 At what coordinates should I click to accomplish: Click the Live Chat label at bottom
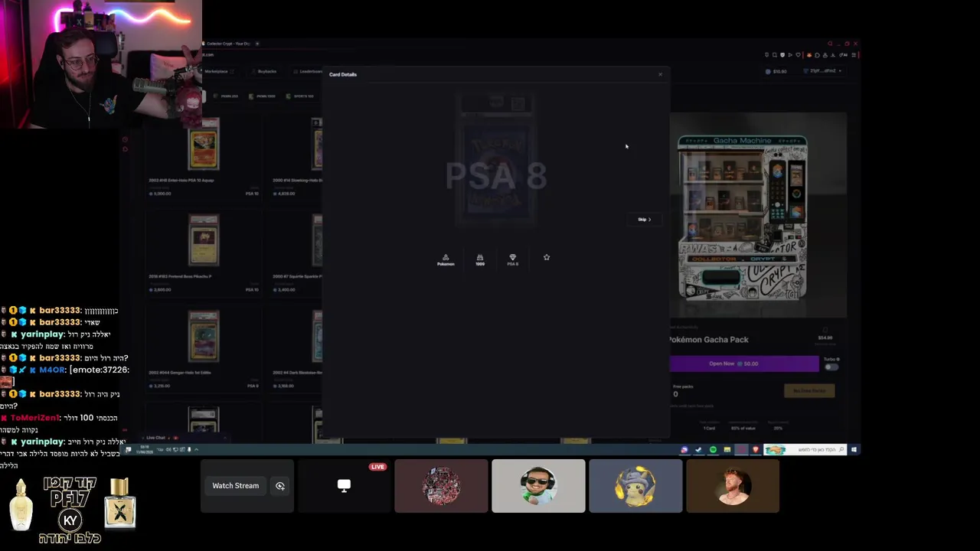tap(155, 438)
